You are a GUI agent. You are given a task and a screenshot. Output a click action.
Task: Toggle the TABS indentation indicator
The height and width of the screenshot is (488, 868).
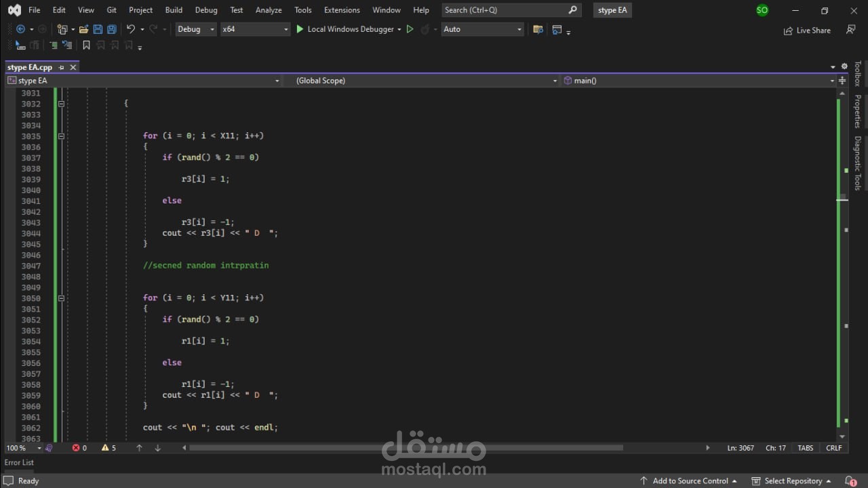pos(806,448)
